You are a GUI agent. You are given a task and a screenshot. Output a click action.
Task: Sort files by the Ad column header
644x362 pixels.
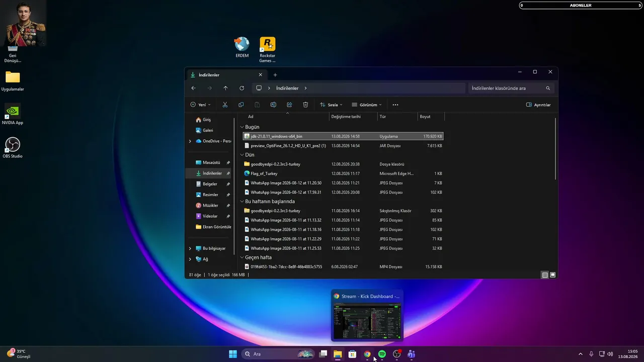tap(285, 117)
